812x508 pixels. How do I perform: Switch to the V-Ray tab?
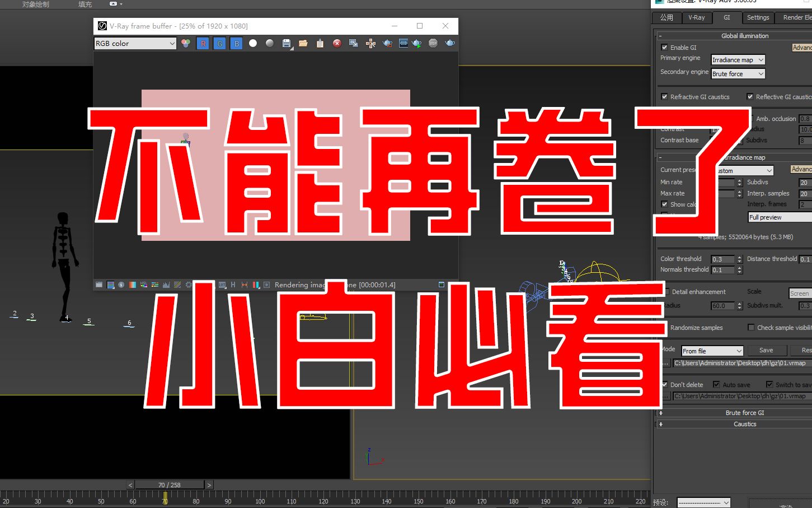(697, 17)
